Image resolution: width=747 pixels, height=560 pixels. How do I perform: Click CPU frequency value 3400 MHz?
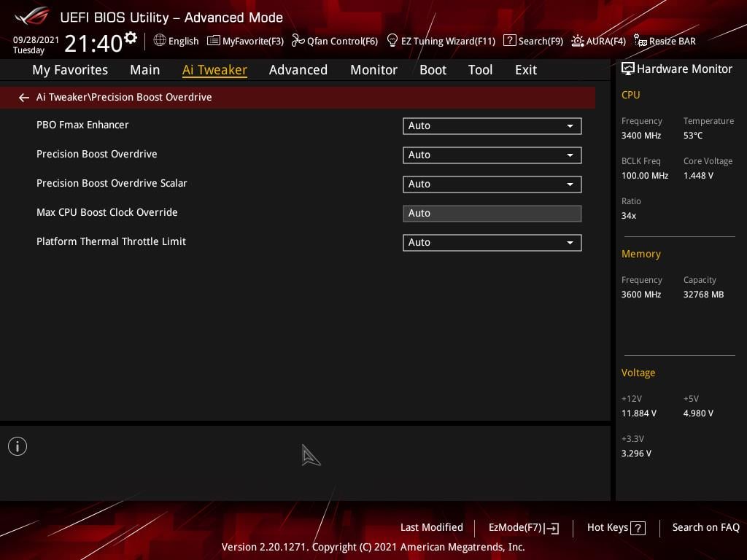click(x=640, y=136)
